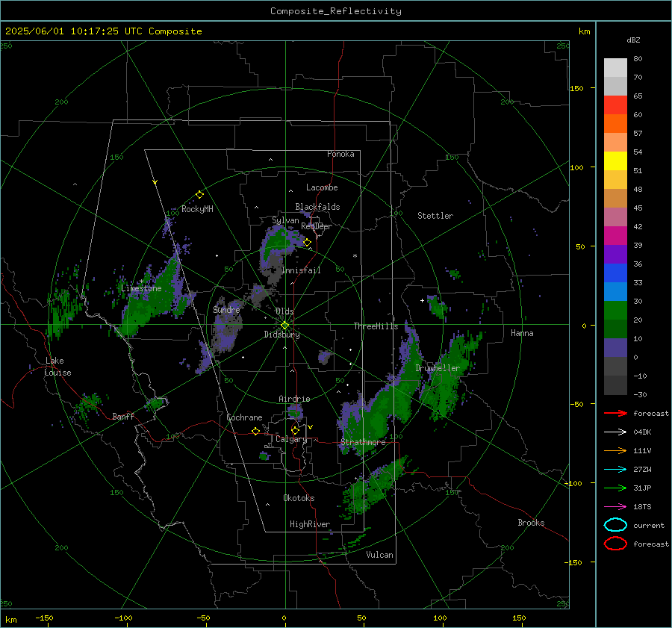The height and width of the screenshot is (628, 672).
Task: Select the HighRiver label
Action: (x=310, y=524)
